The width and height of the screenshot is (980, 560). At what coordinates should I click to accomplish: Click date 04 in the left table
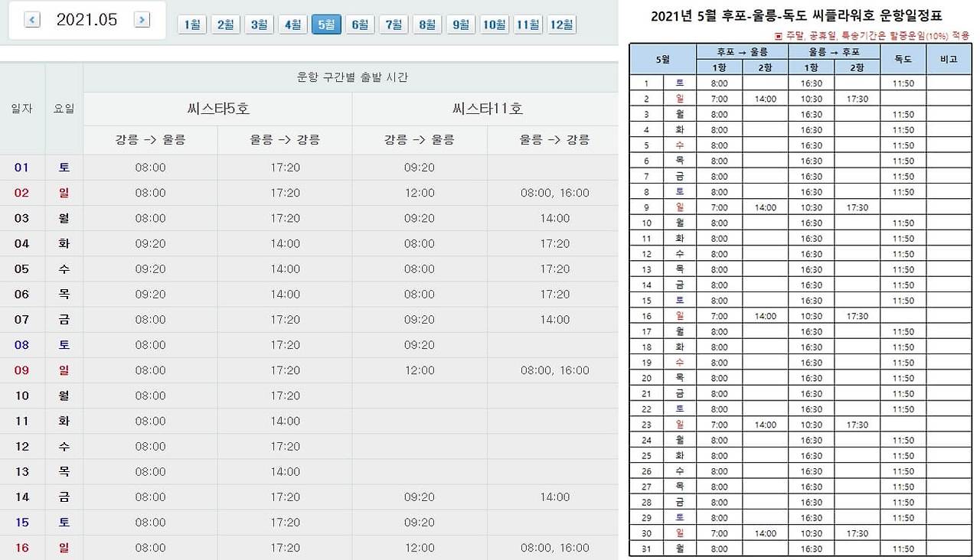coord(21,243)
